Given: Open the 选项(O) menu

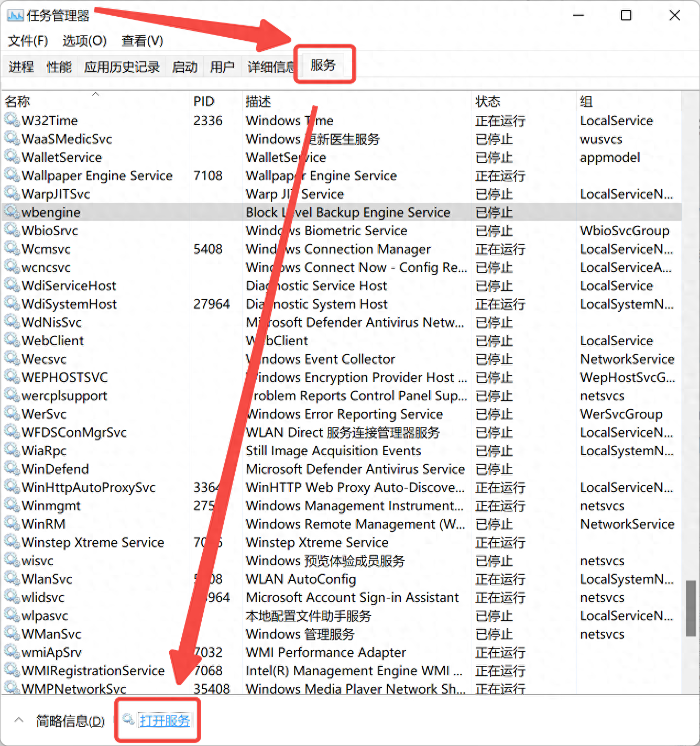Looking at the screenshot, I should coord(84,40).
